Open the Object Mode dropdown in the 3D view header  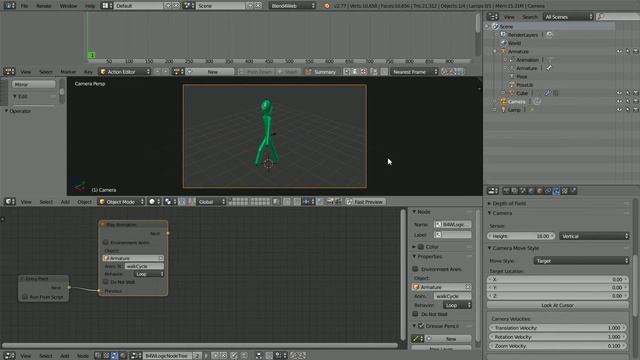[x=121, y=202]
